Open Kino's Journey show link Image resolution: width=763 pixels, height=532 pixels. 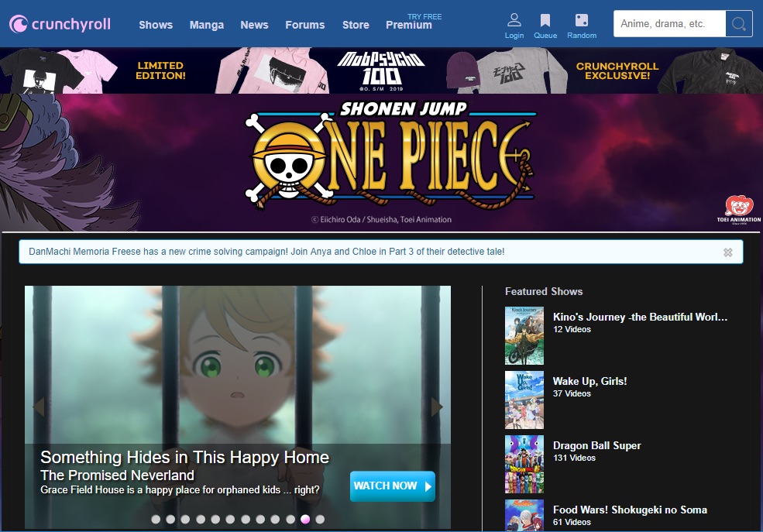click(640, 317)
